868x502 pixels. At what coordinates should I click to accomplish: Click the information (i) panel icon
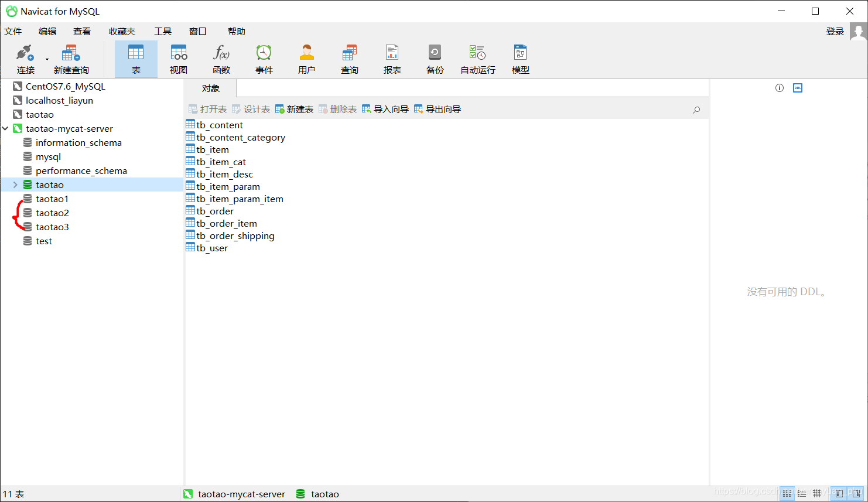click(780, 88)
